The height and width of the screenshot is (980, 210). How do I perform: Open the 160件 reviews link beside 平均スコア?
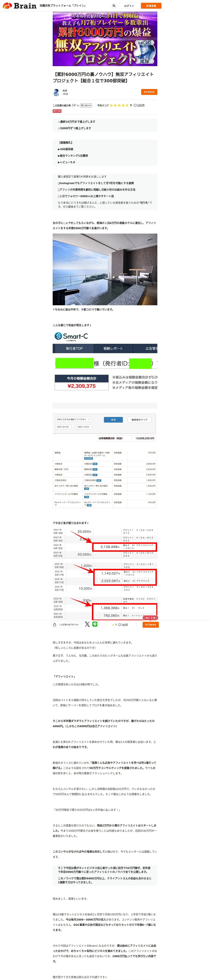point(141,105)
